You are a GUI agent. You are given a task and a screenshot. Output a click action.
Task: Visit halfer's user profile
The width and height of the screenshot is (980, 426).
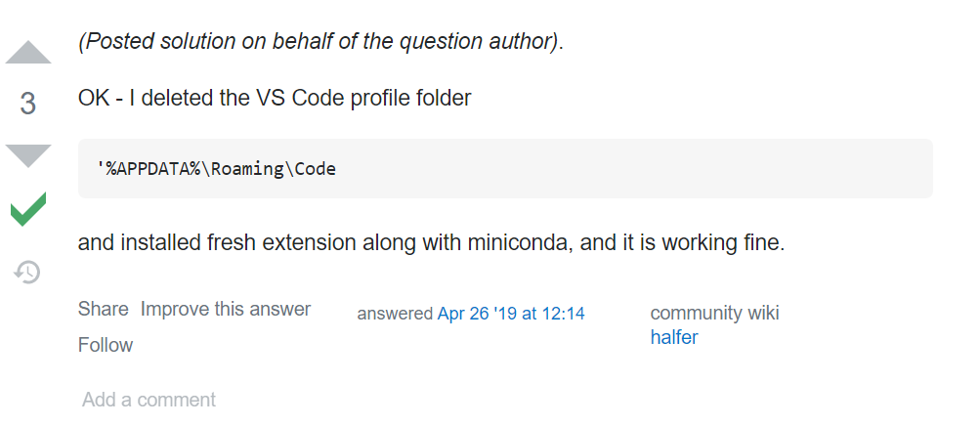(x=674, y=337)
